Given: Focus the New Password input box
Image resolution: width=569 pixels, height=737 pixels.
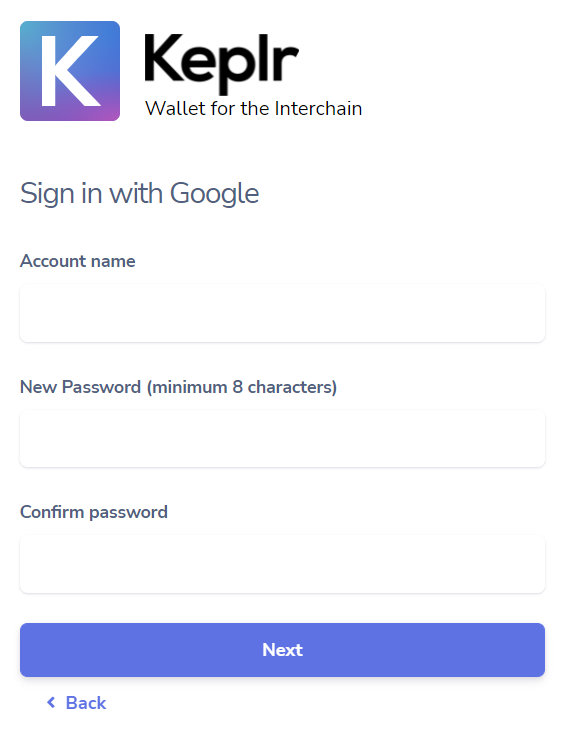Looking at the screenshot, I should pyautogui.click(x=282, y=439).
